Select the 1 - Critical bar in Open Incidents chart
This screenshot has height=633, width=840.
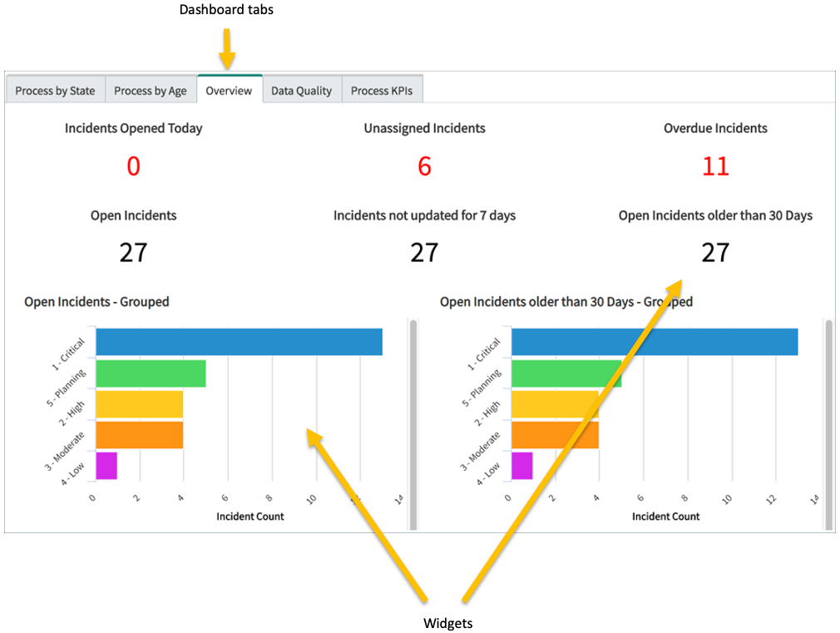pyautogui.click(x=240, y=341)
